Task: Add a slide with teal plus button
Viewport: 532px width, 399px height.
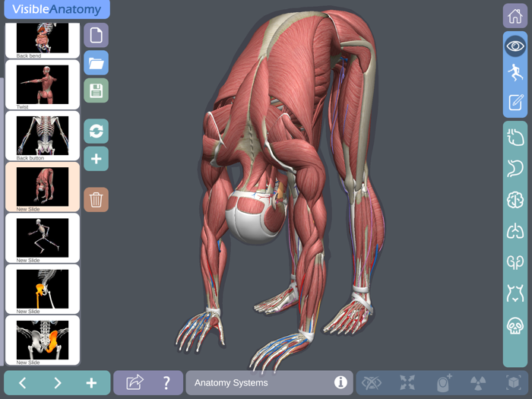Action: (x=96, y=159)
